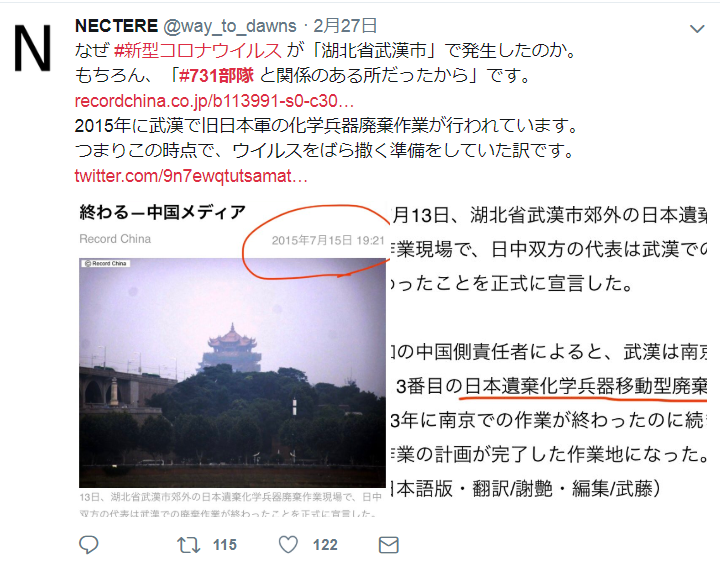View the Japanese article text image
The width and height of the screenshot is (720, 566).
point(548,353)
